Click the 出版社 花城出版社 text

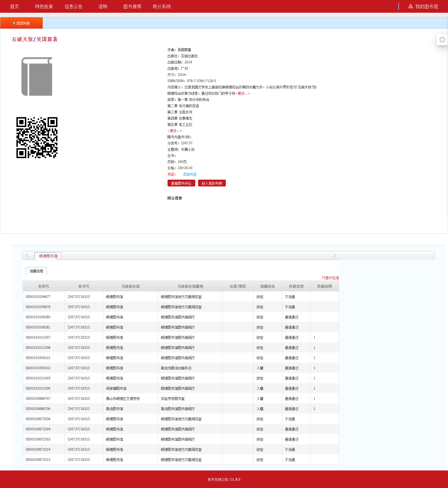click(183, 56)
